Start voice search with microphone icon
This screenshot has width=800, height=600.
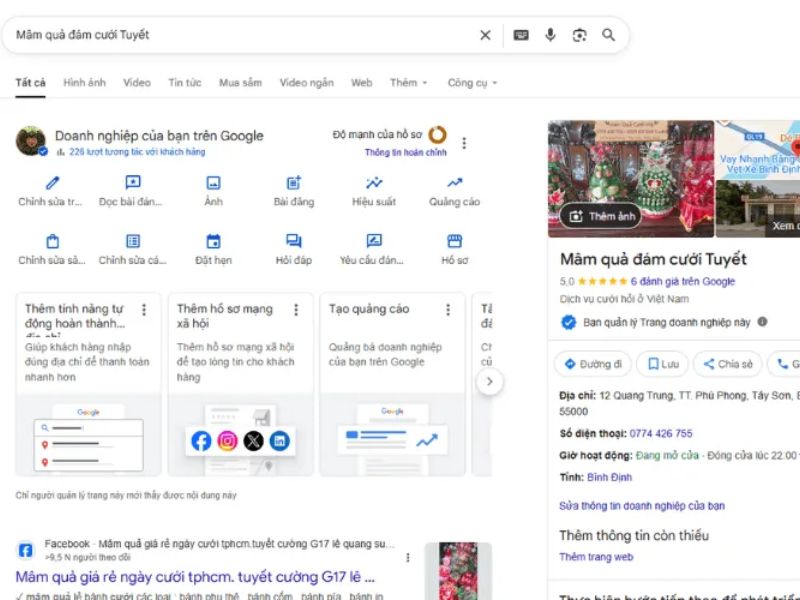[x=550, y=35]
